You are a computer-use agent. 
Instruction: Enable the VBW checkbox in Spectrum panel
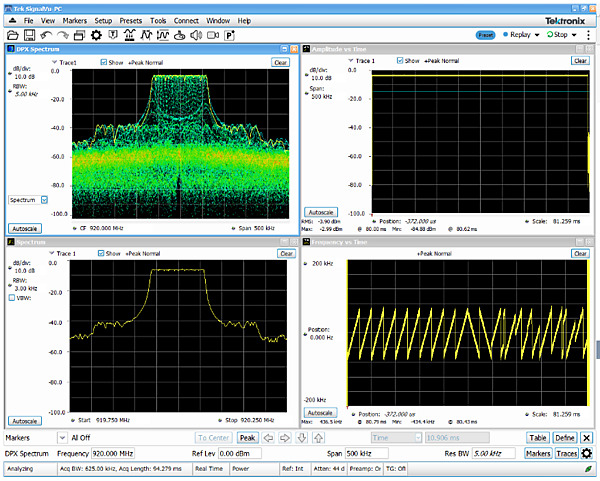click(x=12, y=298)
